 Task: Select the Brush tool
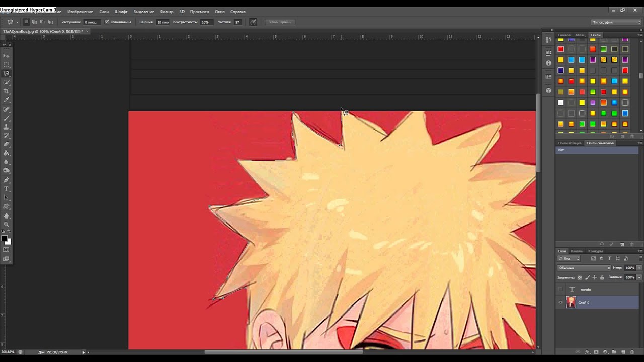(x=7, y=118)
